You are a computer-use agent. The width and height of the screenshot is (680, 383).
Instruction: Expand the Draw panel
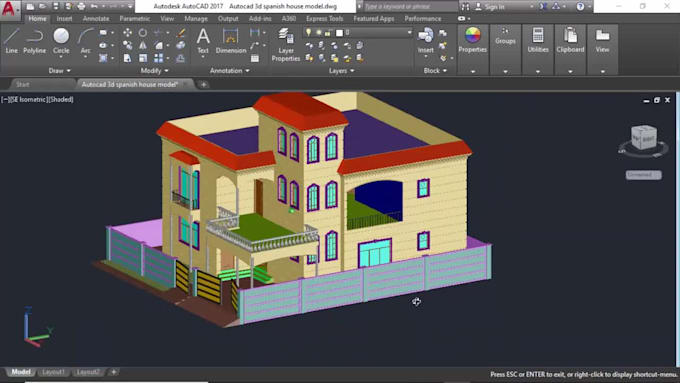tap(59, 70)
